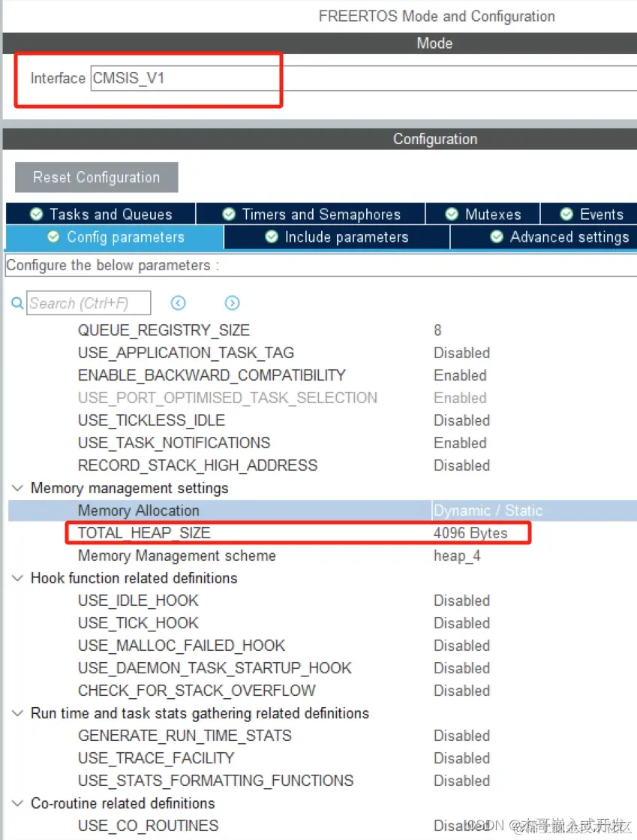Select USE_STATS_FORMATTING_FUNCTIONS parameter
Image resolution: width=637 pixels, height=840 pixels.
[216, 781]
